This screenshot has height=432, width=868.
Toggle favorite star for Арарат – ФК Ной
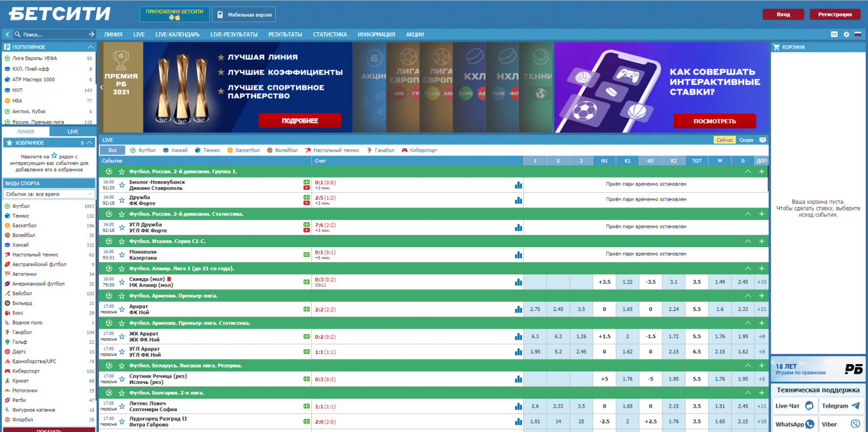122,309
